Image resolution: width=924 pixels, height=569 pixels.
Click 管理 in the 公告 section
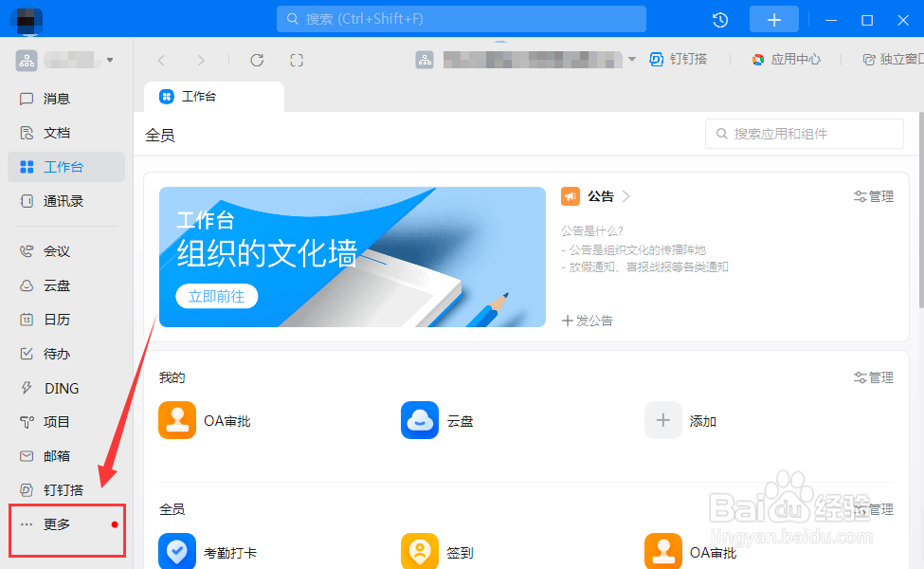[x=874, y=196]
